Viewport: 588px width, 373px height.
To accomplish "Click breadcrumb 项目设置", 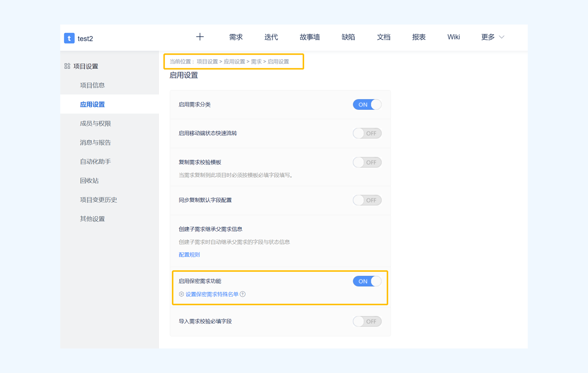I will click(x=207, y=62).
